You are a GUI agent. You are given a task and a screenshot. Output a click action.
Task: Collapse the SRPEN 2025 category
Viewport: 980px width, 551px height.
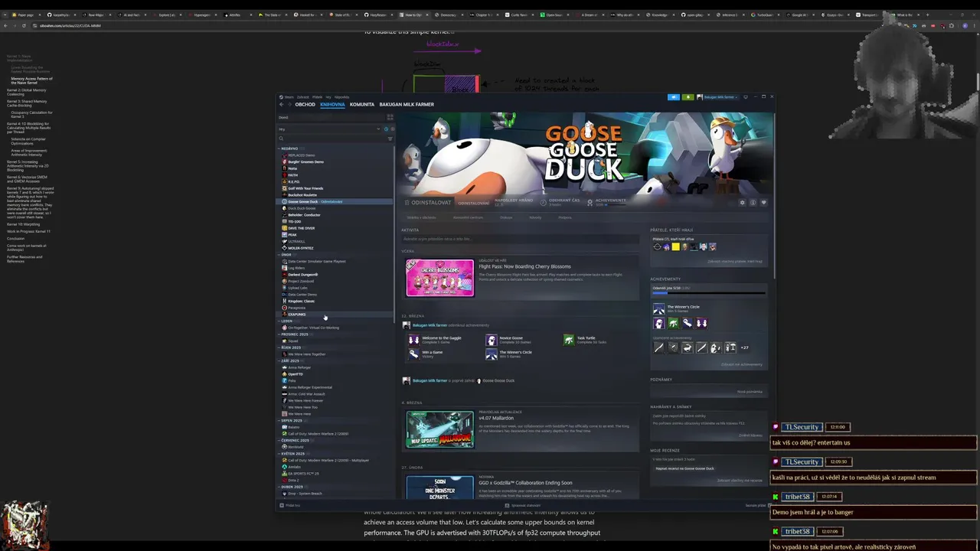coord(279,421)
